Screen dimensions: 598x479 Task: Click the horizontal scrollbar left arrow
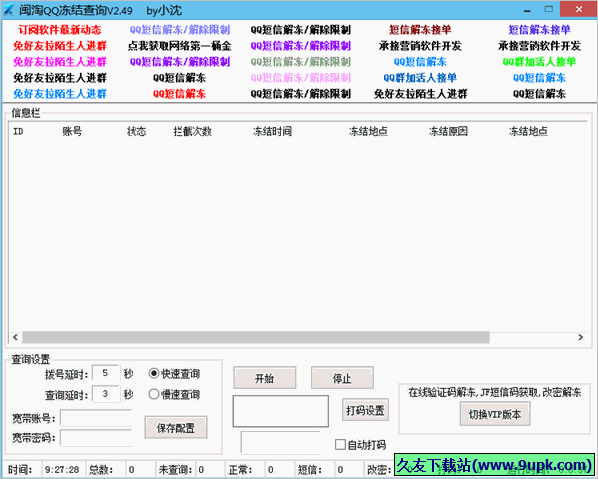[x=15, y=337]
